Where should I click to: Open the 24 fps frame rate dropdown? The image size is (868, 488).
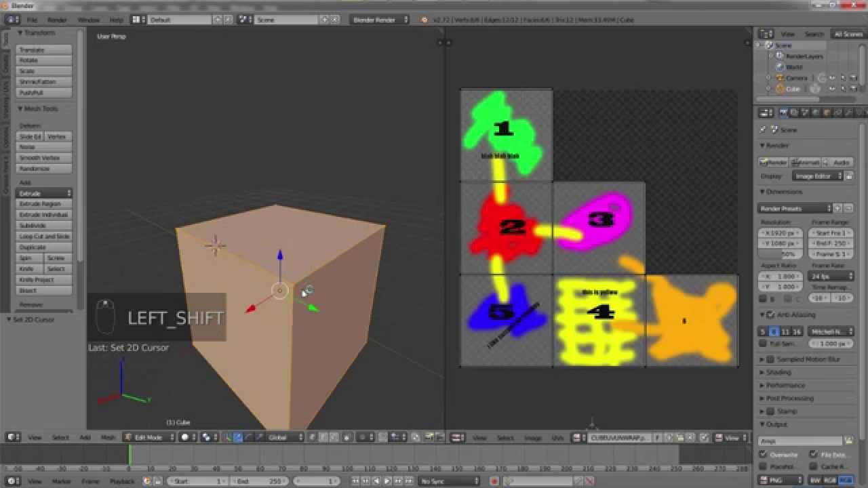point(831,276)
